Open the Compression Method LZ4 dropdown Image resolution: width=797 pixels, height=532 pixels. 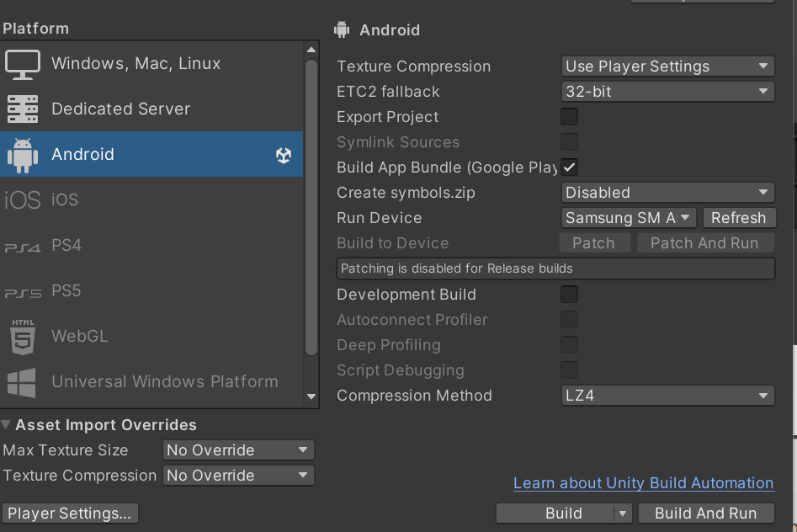[x=668, y=395]
